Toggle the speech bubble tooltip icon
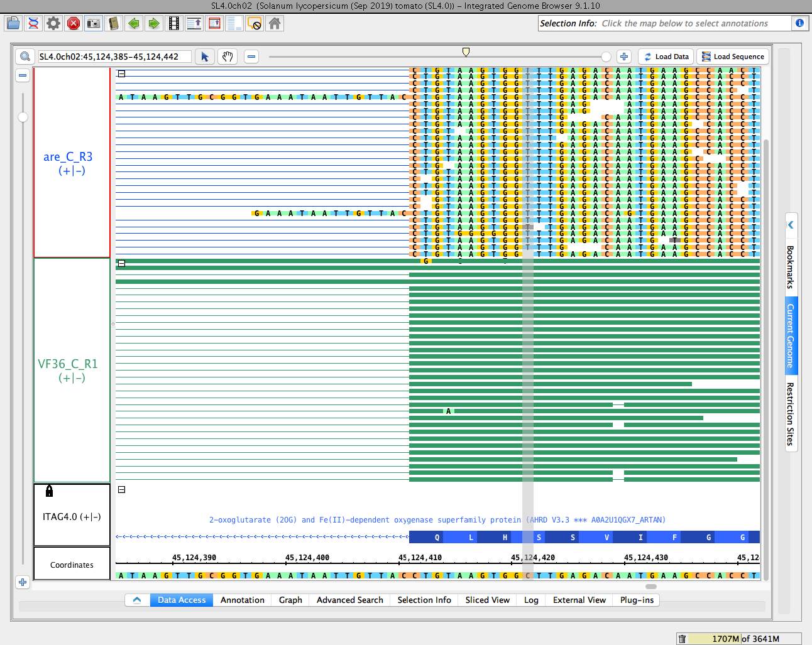The image size is (812, 645). coord(255,24)
